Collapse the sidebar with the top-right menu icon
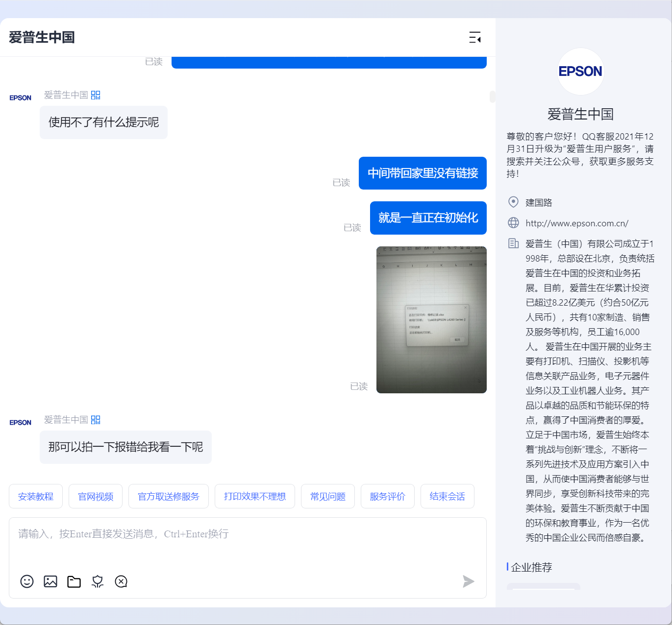This screenshot has width=672, height=625. tap(474, 37)
